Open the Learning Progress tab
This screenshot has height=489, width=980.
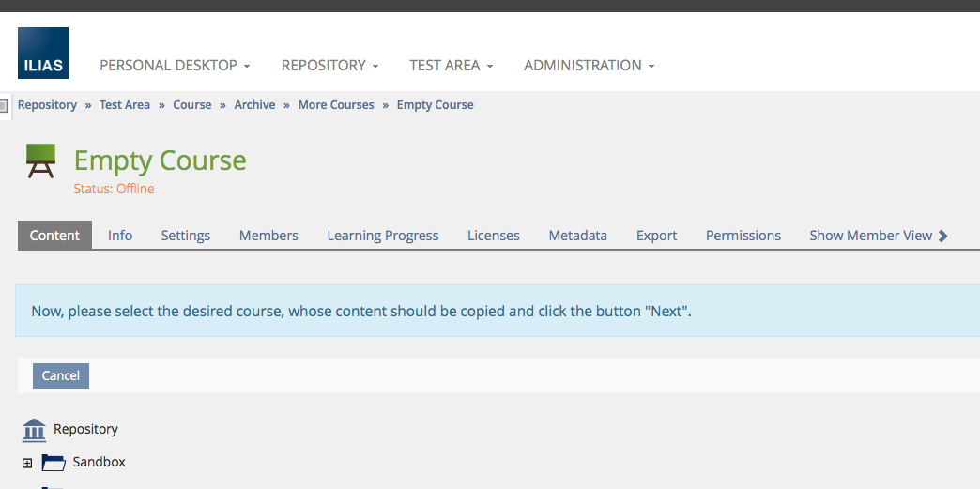tap(382, 236)
